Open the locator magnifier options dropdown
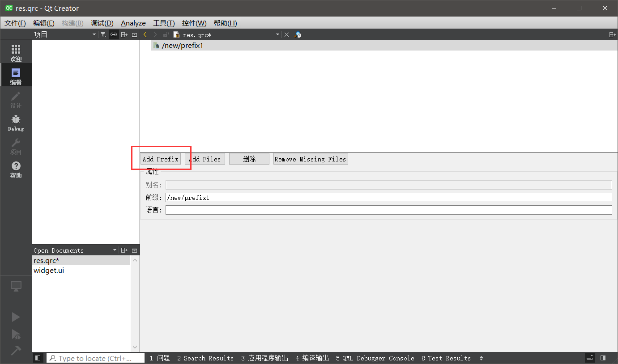This screenshot has width=618, height=364. (53, 358)
